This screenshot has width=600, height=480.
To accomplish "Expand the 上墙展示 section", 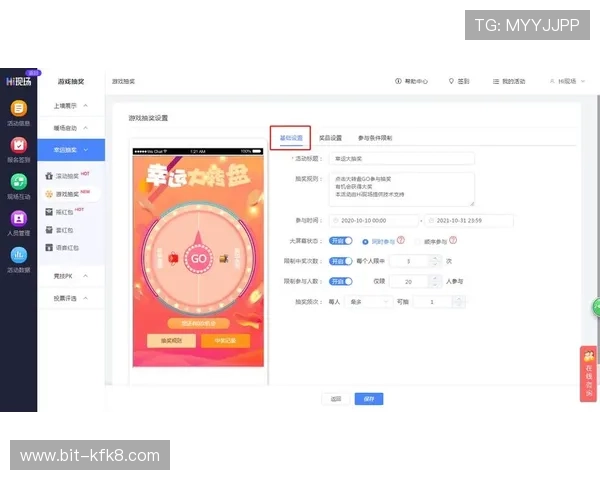I will (x=71, y=106).
